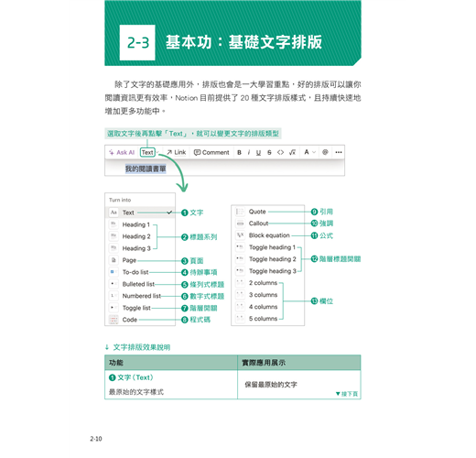Click the 文字排版效果說明 caption
The width and height of the screenshot is (476, 458).
pyautogui.click(x=142, y=347)
